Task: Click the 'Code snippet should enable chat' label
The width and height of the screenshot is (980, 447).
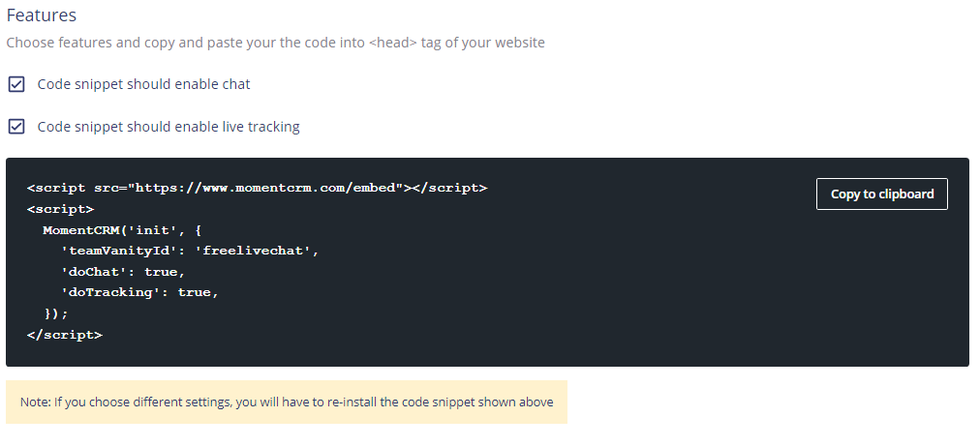Action: (x=143, y=84)
